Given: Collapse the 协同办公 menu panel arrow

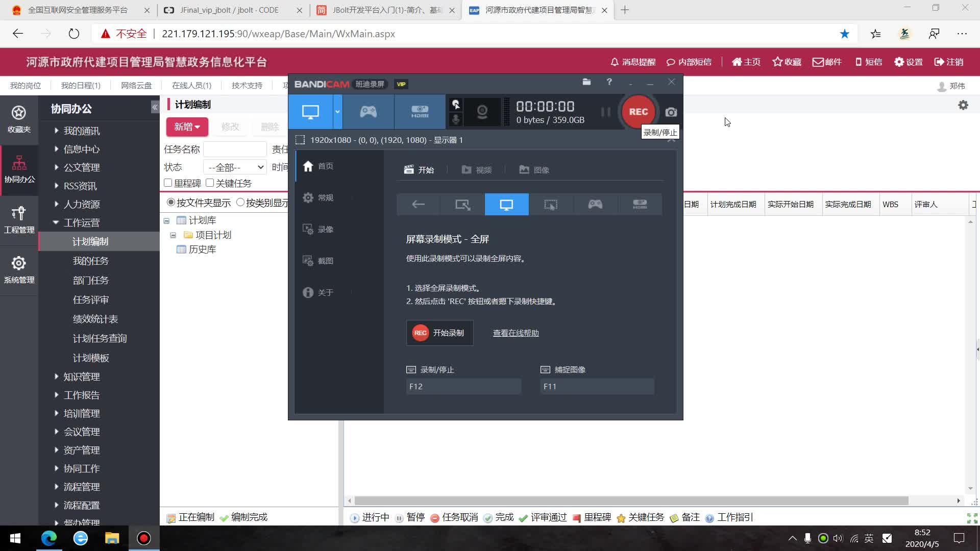Looking at the screenshot, I should click(155, 107).
